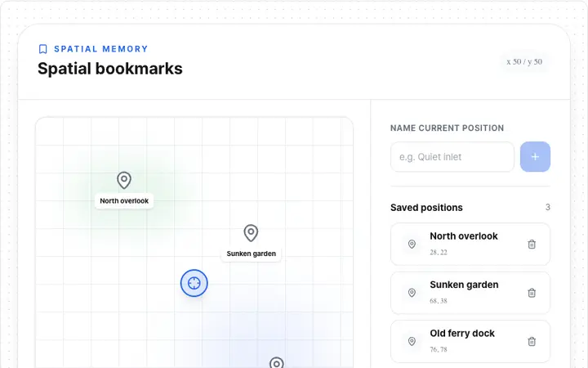Click the pin icon in Sunken garden row

[412, 293]
